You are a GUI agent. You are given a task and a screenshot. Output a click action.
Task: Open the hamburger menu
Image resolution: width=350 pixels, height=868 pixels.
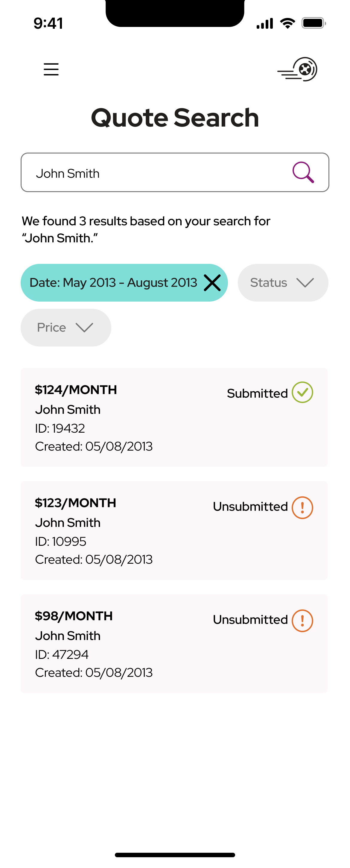(51, 69)
